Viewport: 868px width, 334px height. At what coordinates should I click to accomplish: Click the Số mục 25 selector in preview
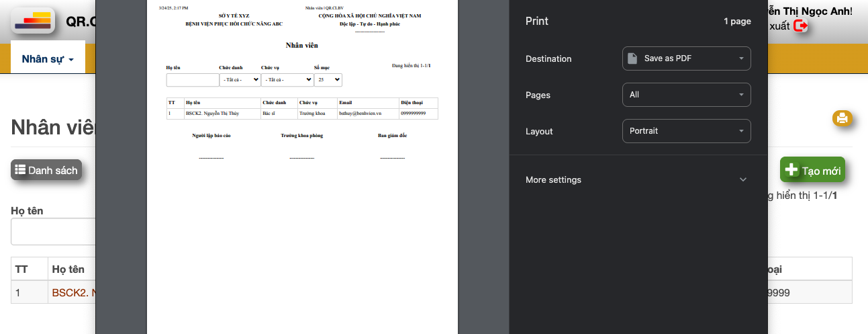[x=328, y=79]
